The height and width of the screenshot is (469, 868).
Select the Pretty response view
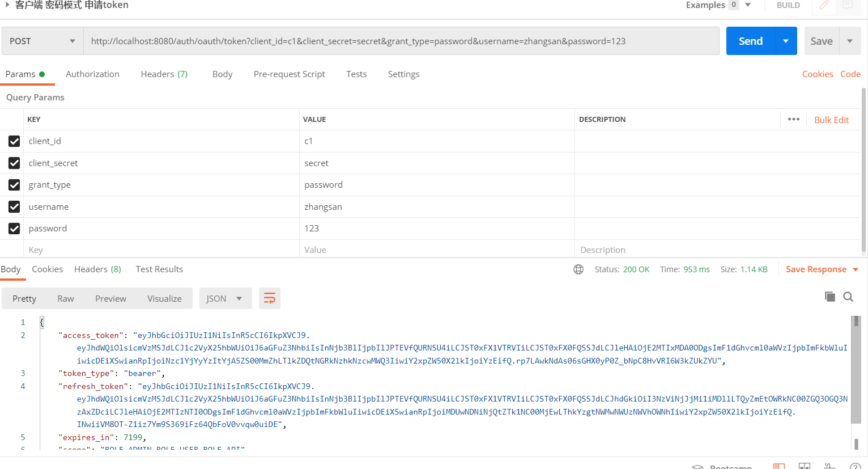click(x=24, y=299)
